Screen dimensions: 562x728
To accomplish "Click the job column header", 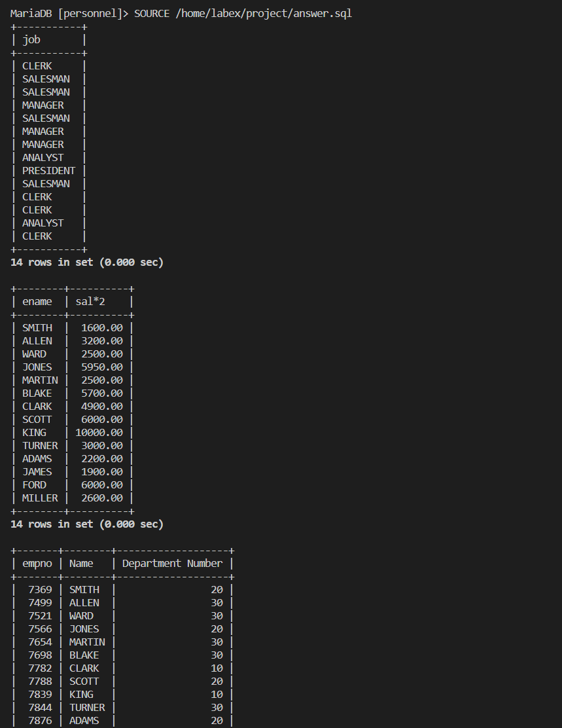I will tap(31, 39).
